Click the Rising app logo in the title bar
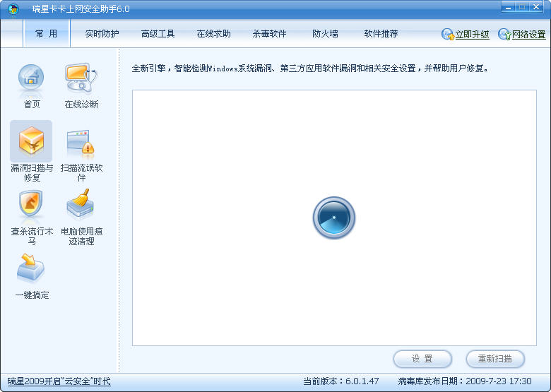 pos(13,8)
